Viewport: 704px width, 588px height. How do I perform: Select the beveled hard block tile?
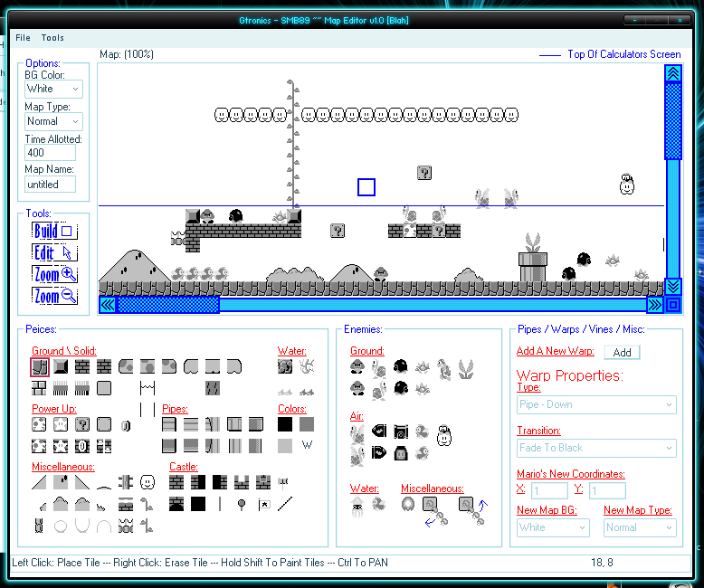(x=61, y=366)
